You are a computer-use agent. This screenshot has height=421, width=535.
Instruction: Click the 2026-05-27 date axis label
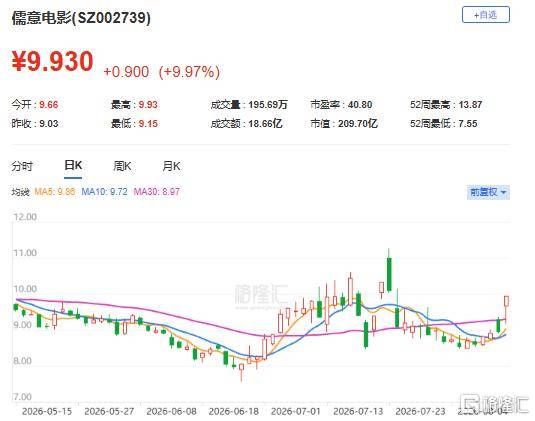tap(109, 411)
